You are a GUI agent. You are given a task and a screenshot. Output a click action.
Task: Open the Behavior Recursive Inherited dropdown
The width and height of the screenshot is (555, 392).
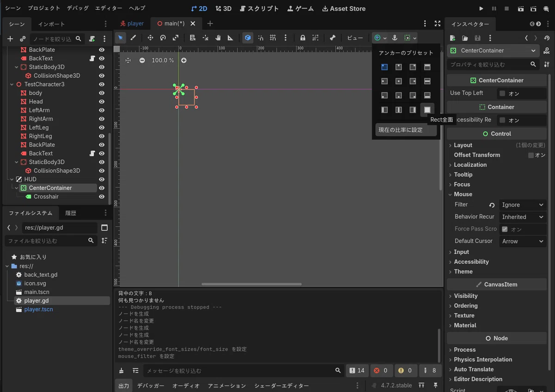point(523,217)
